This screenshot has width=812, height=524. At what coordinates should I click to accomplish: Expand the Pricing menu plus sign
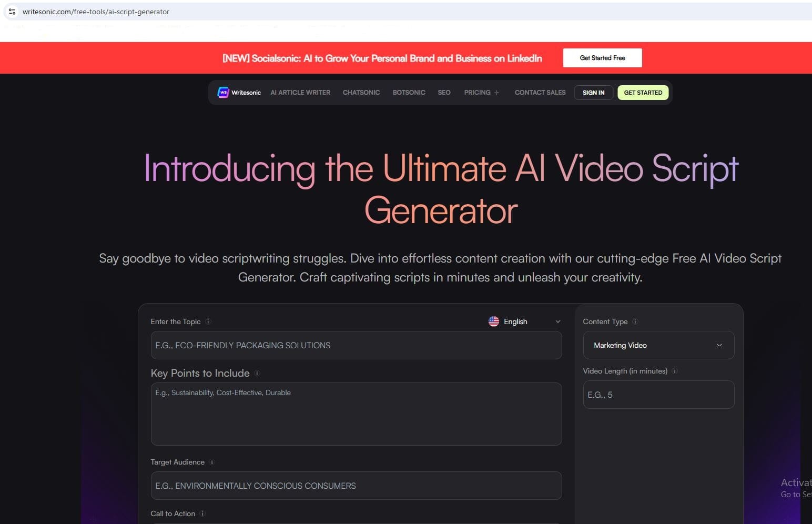[496, 93]
